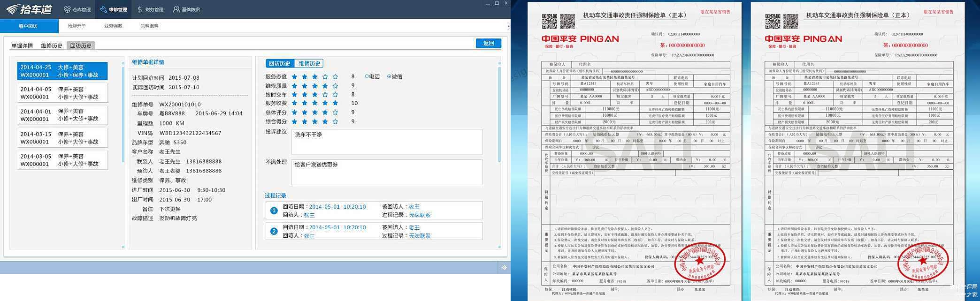Viewport: 980px width, 301px height.
Task: Click the settings gear in status bar
Action: (504, 267)
